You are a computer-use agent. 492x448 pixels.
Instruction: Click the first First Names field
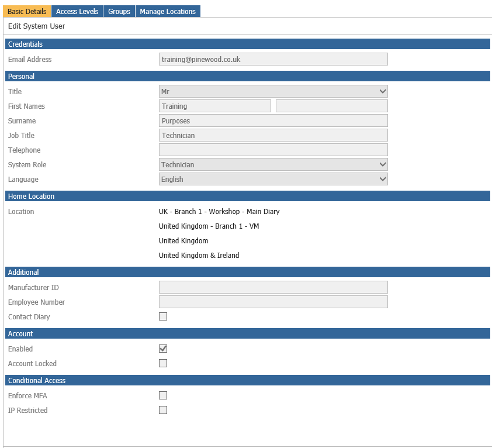coord(214,106)
